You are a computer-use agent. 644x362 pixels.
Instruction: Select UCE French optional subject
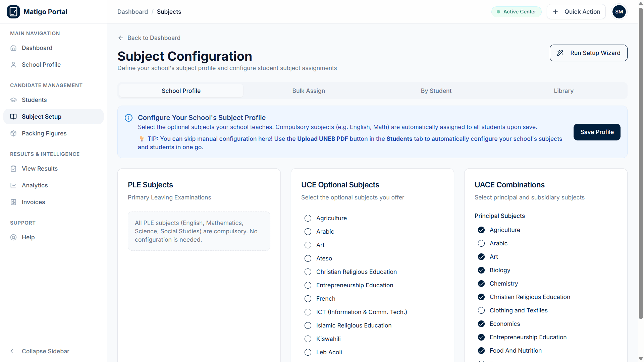point(308,299)
